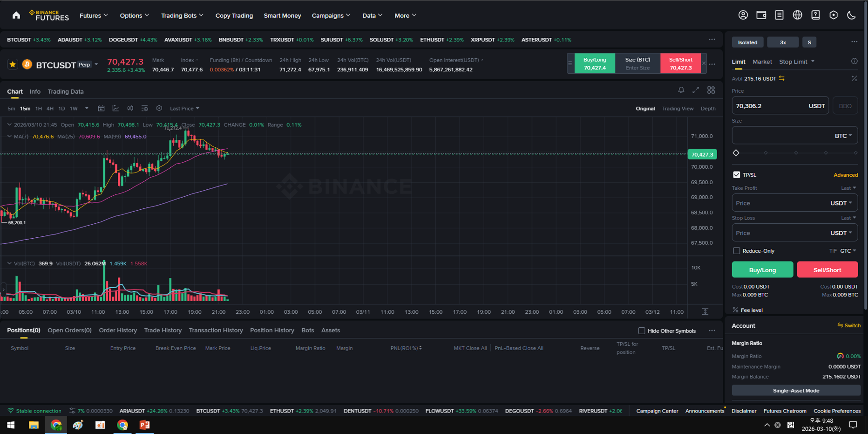Switch chart to Trading View
868x434 pixels.
coord(678,109)
